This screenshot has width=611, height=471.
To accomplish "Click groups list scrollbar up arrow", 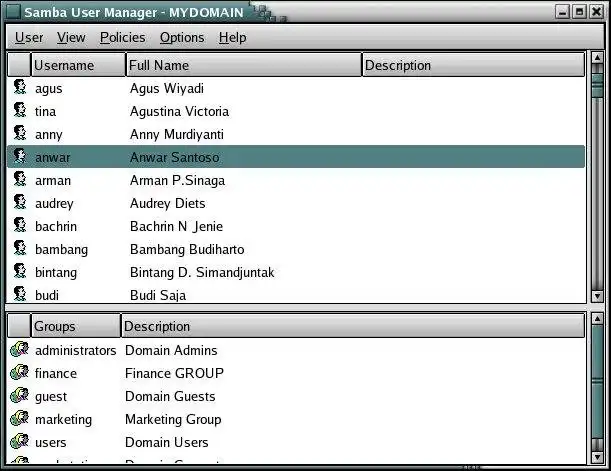I will point(597,319).
